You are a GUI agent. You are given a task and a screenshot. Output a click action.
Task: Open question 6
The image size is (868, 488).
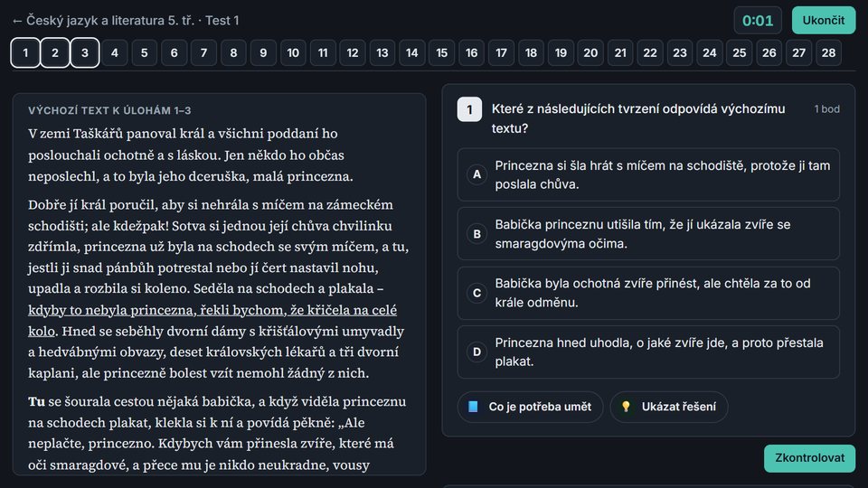coord(175,53)
